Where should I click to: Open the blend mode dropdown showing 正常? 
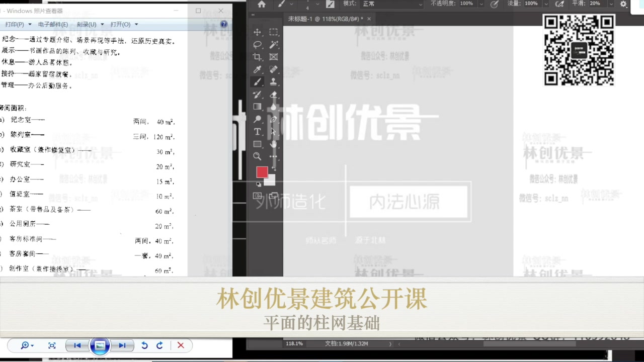pyautogui.click(x=392, y=4)
